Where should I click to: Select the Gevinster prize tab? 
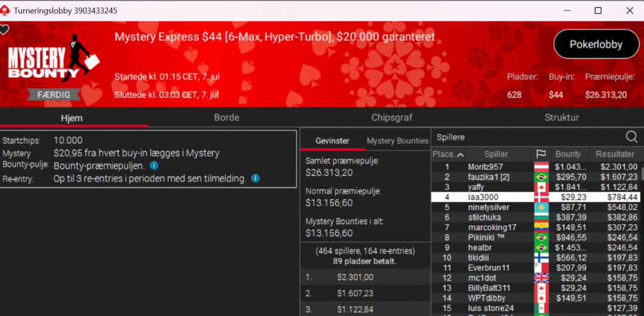click(x=332, y=141)
